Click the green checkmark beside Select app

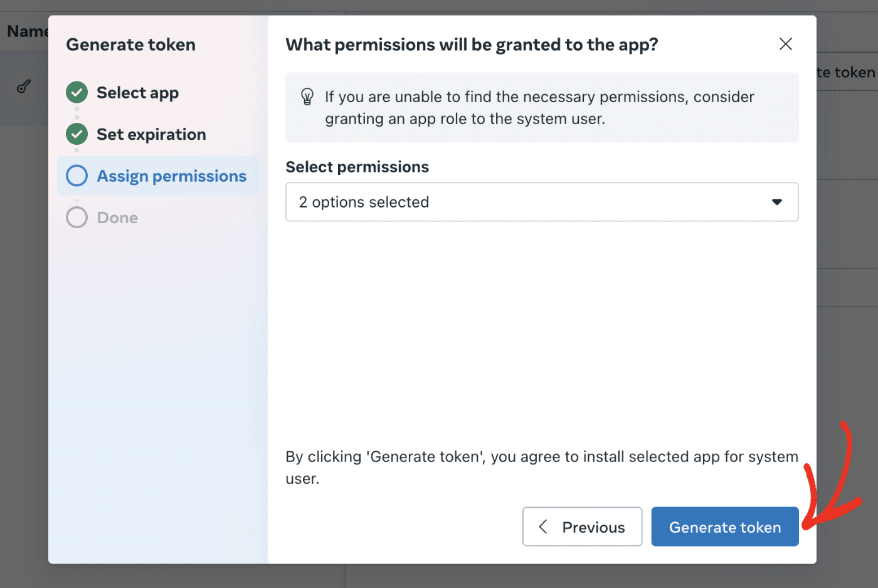76,92
